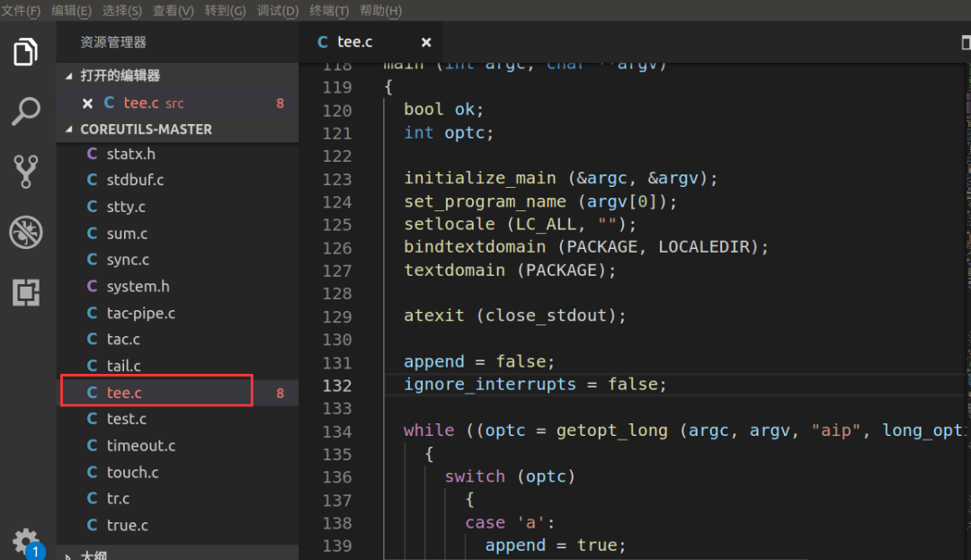Open the Search view icon
Image resolution: width=971 pixels, height=560 pixels.
click(25, 111)
